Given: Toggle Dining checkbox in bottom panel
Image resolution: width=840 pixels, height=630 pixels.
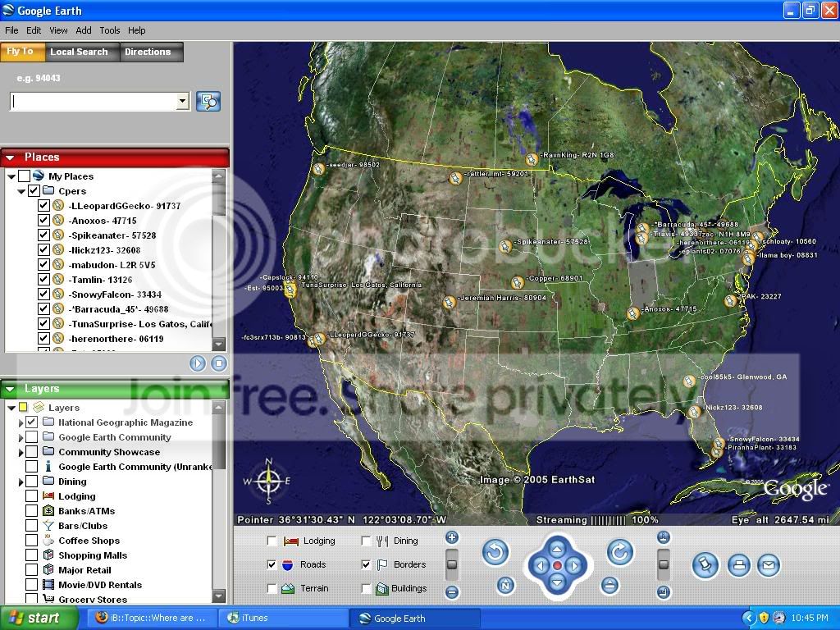Looking at the screenshot, I should (x=366, y=541).
